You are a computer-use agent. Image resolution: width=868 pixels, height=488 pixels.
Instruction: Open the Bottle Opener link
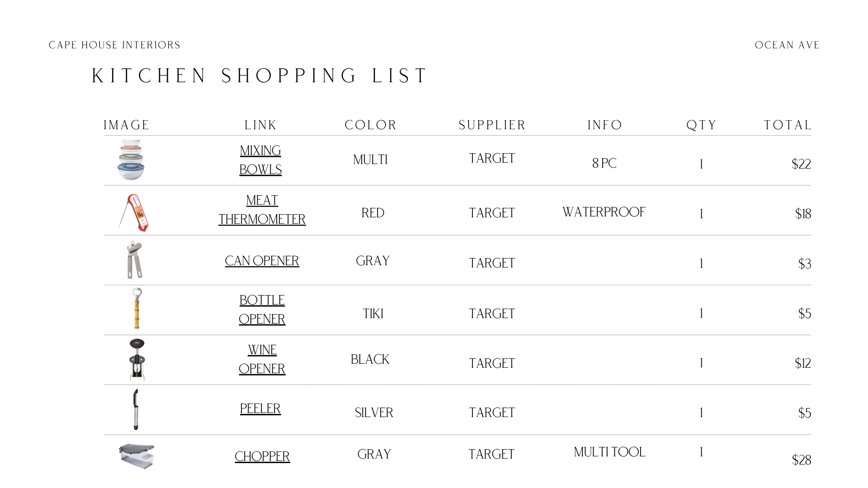click(262, 310)
